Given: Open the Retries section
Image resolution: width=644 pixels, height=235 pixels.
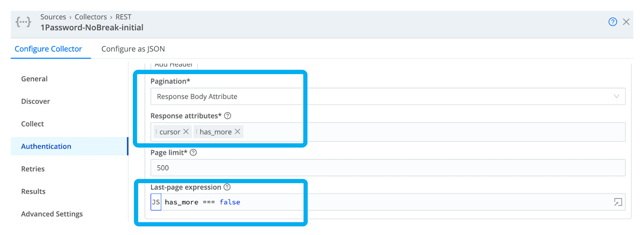Looking at the screenshot, I should coord(33,169).
